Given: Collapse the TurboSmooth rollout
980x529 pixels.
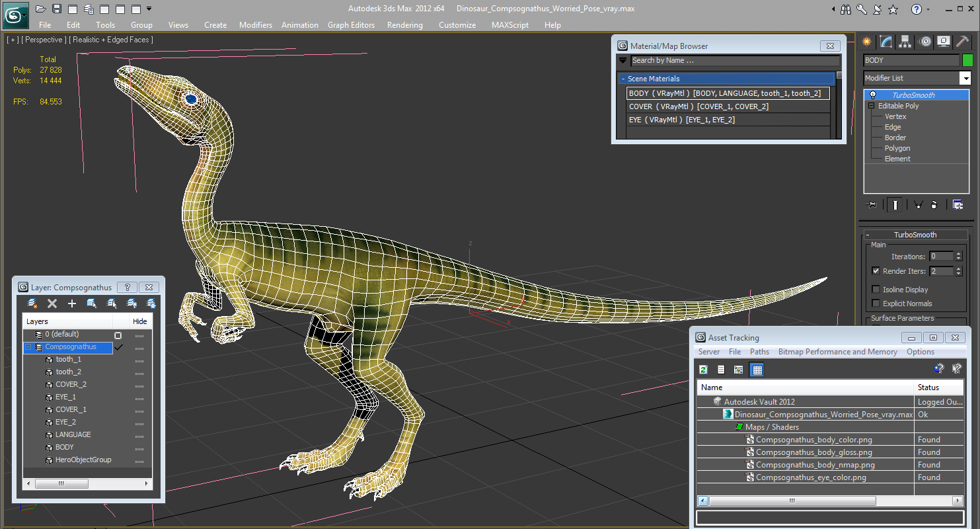Looking at the screenshot, I should click(x=868, y=235).
